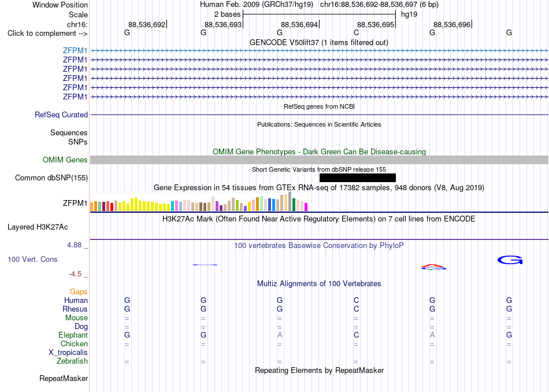Click the "chr16:" ruler label

(x=77, y=24)
